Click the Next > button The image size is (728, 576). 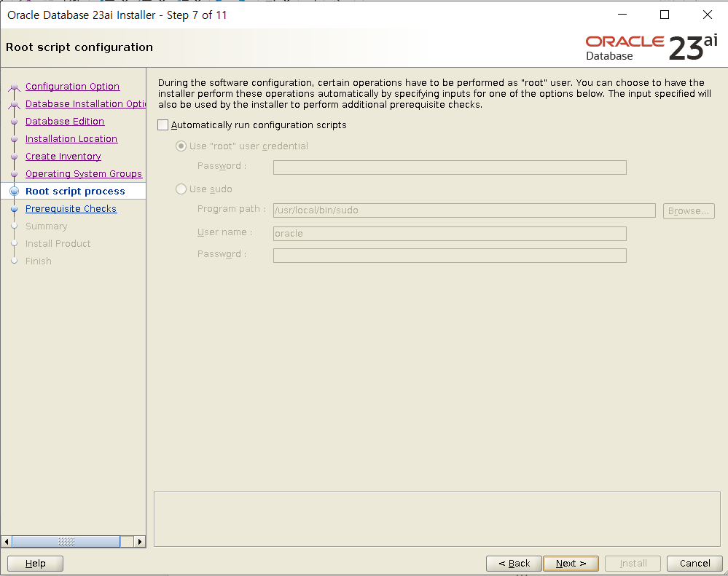point(571,564)
